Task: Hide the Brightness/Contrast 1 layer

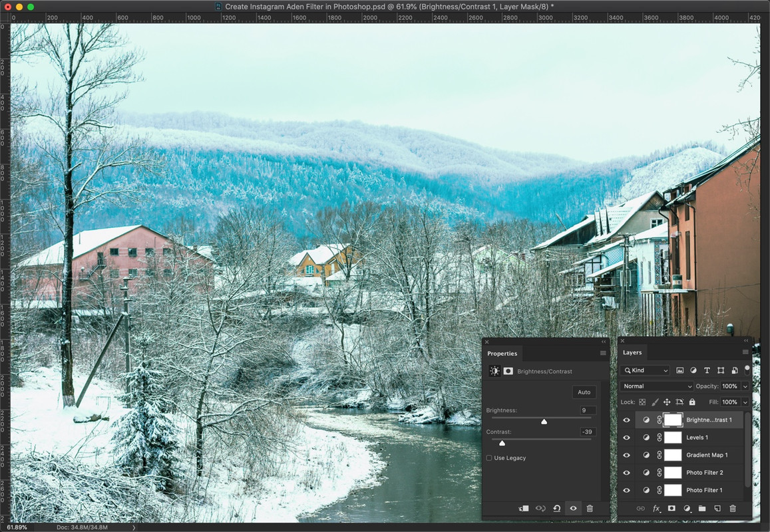Action: (627, 420)
